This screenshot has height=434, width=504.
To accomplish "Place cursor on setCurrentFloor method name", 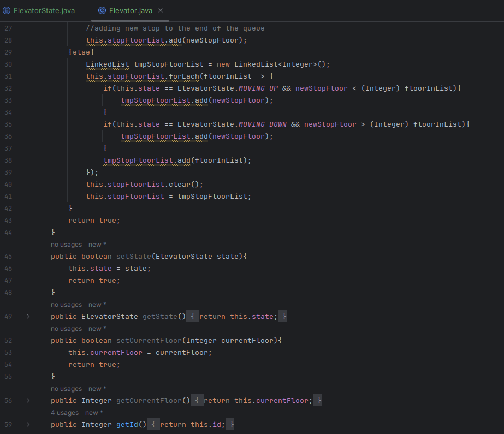I will click(149, 341).
